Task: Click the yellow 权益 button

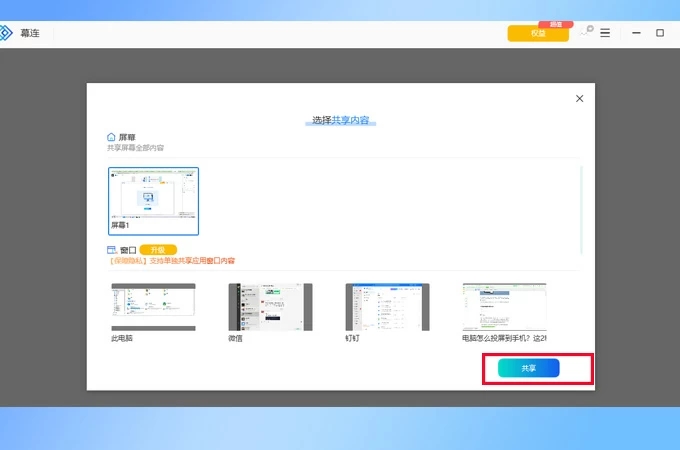Action: 538,33
